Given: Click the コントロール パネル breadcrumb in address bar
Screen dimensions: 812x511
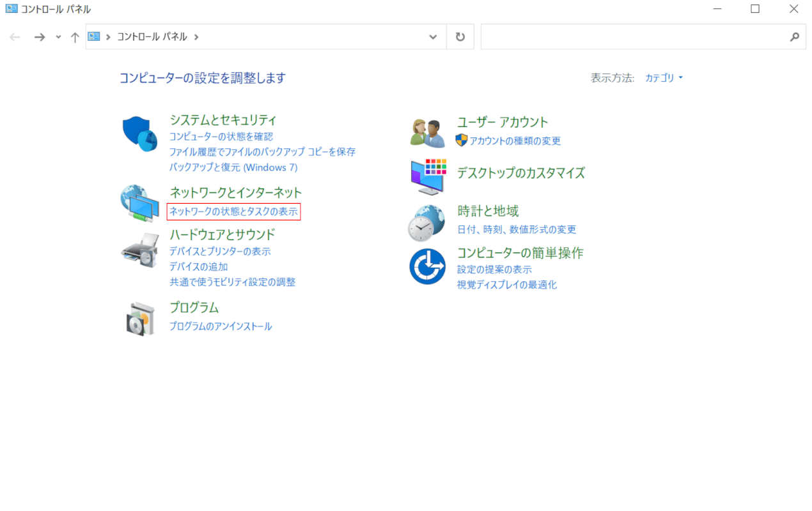Looking at the screenshot, I should 152,37.
